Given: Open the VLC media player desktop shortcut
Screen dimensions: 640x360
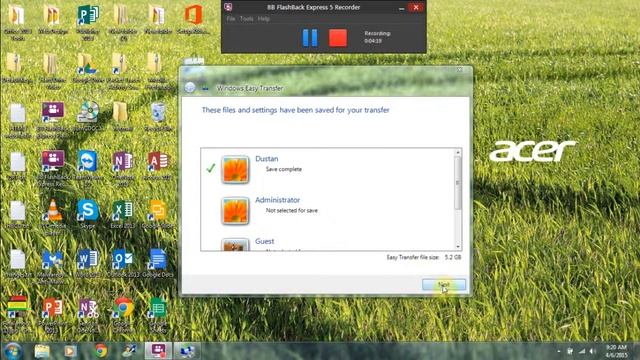Looking at the screenshot, I should click(x=53, y=217).
